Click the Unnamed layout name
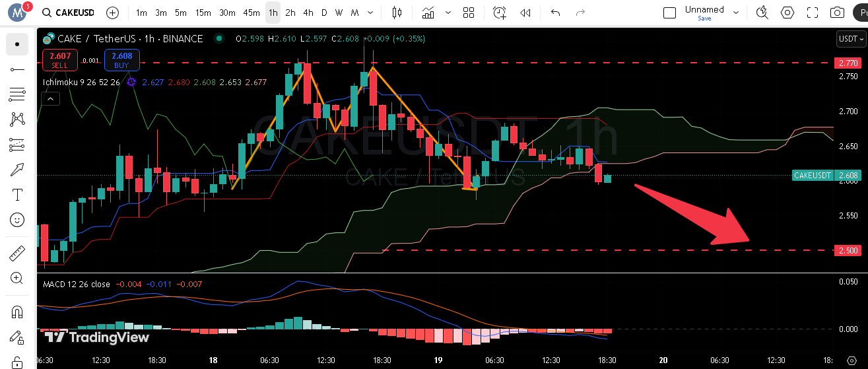868x369 pixels. [704, 9]
